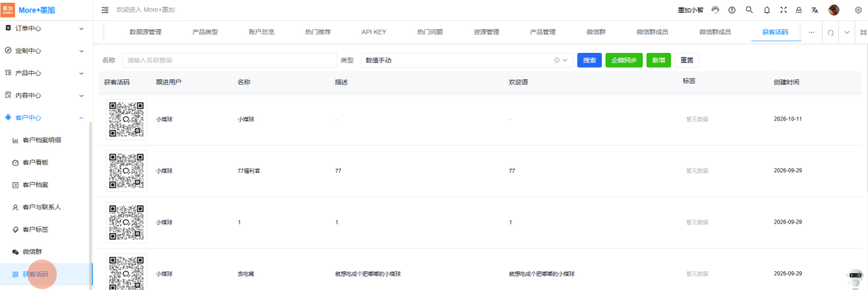Open the tab options chevron dropdown
868x290 pixels.
847,32
